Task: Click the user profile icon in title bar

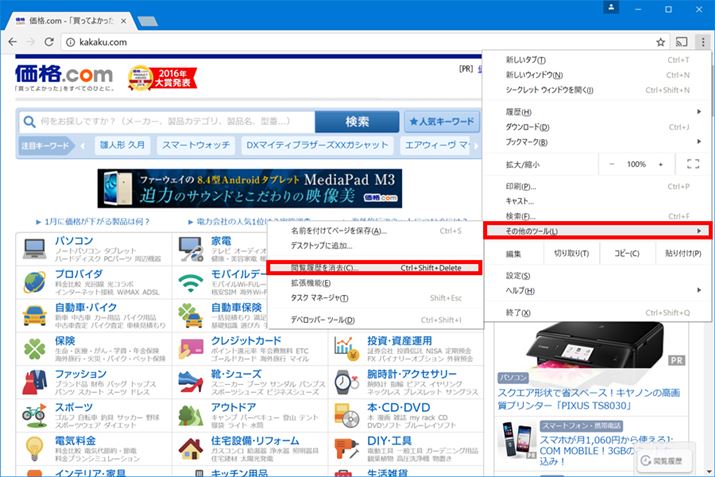Action: [611, 8]
